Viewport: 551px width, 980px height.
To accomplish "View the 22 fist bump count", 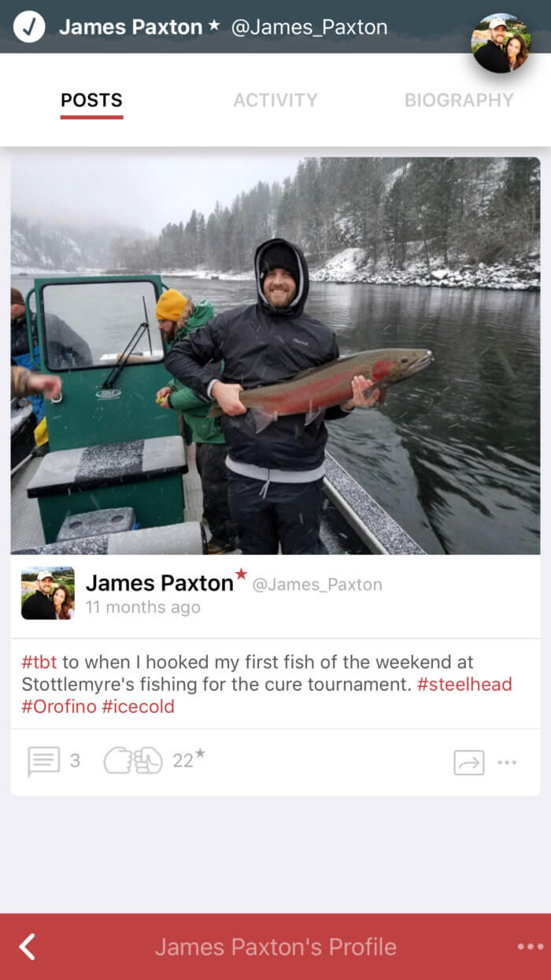I will 187,759.
